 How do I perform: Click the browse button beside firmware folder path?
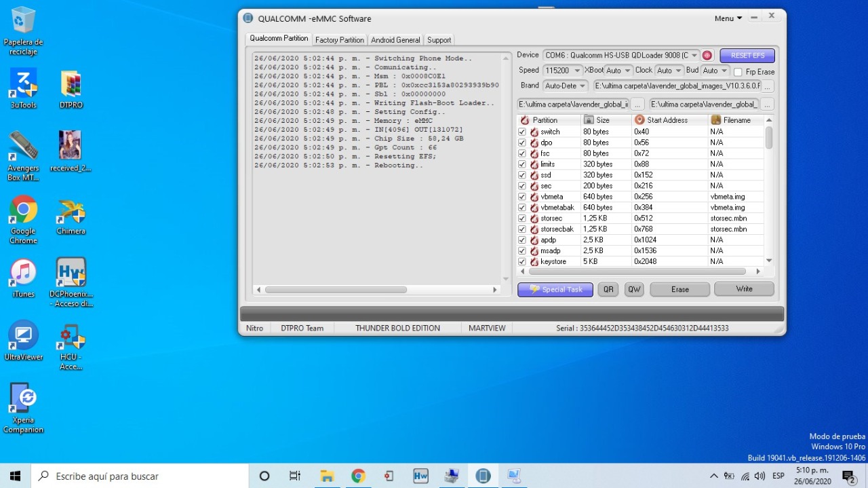point(768,86)
